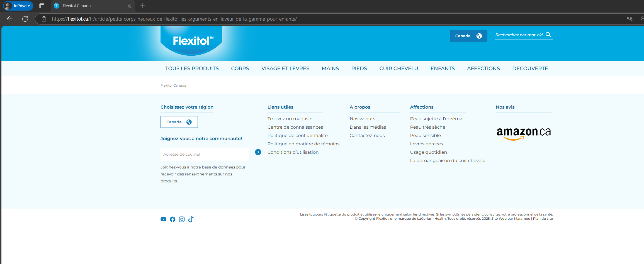Reload the page with the refresh icon

[25, 19]
